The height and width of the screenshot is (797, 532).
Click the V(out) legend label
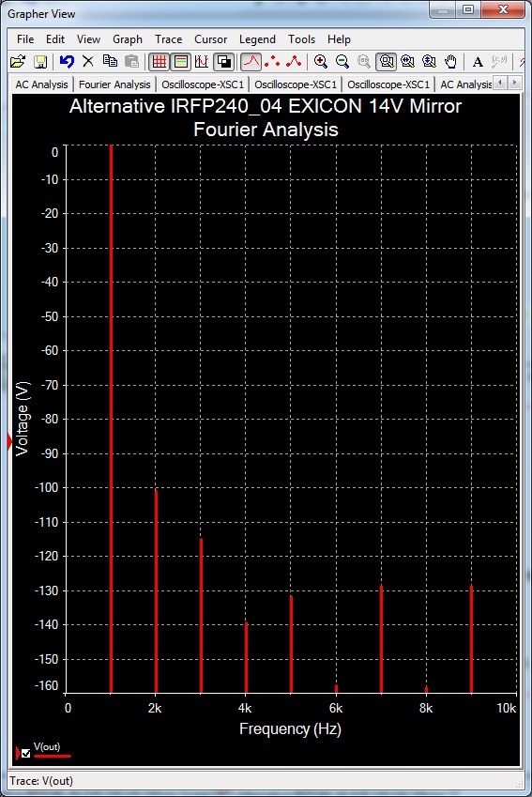[x=47, y=746]
